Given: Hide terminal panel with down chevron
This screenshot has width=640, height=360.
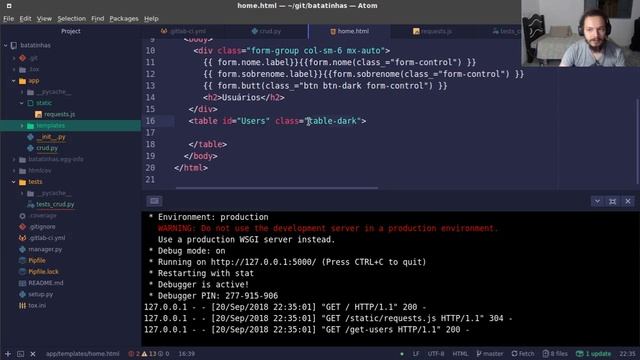Looking at the screenshot, I should [x=597, y=201].
